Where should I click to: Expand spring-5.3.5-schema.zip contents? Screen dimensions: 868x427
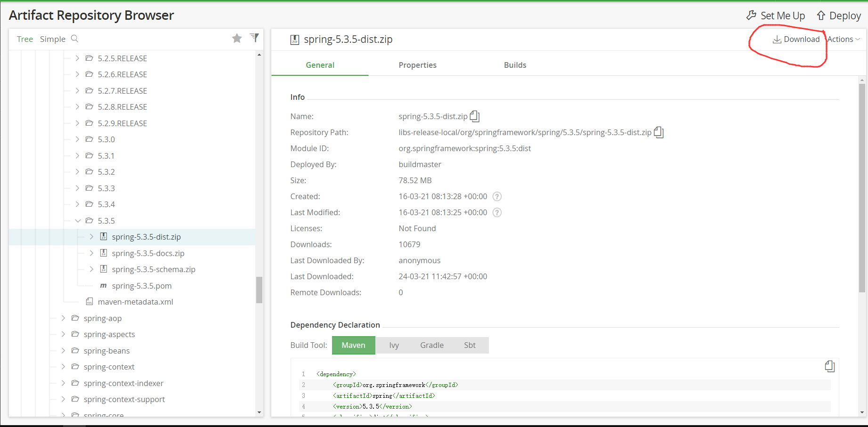91,269
